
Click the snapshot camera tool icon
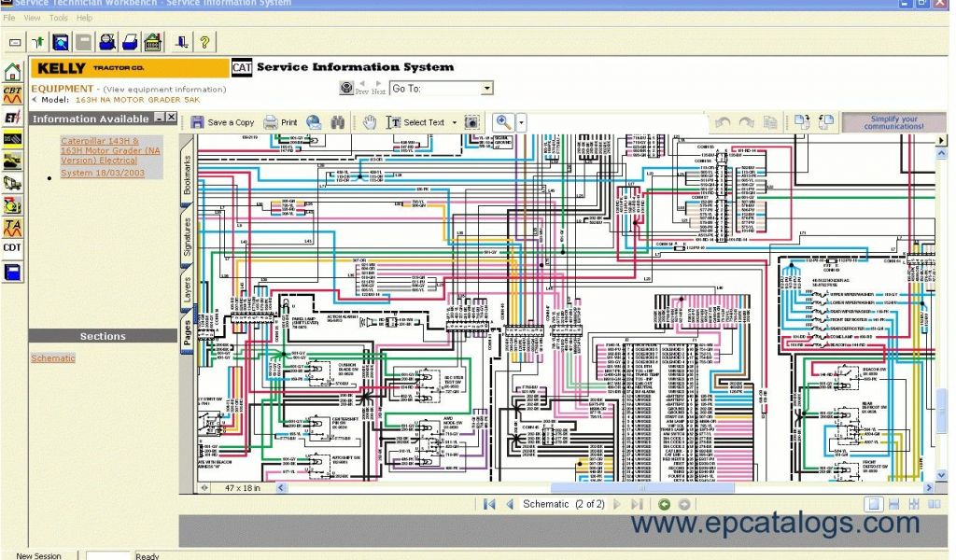(472, 122)
